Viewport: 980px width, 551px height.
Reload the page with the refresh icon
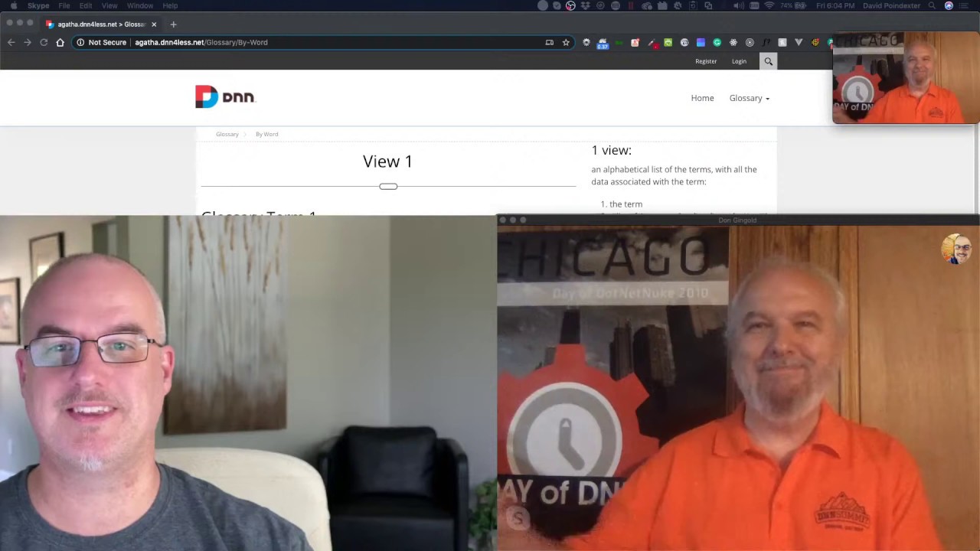click(44, 42)
